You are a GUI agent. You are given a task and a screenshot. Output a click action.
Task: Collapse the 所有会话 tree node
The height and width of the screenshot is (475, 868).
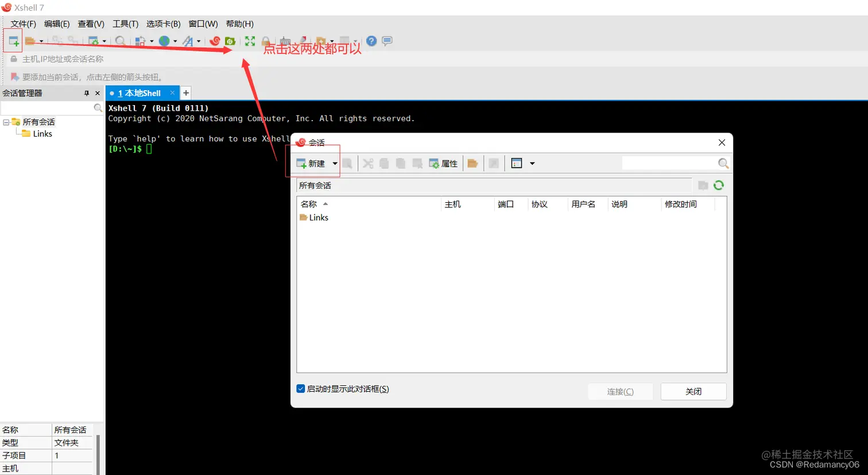click(x=6, y=122)
